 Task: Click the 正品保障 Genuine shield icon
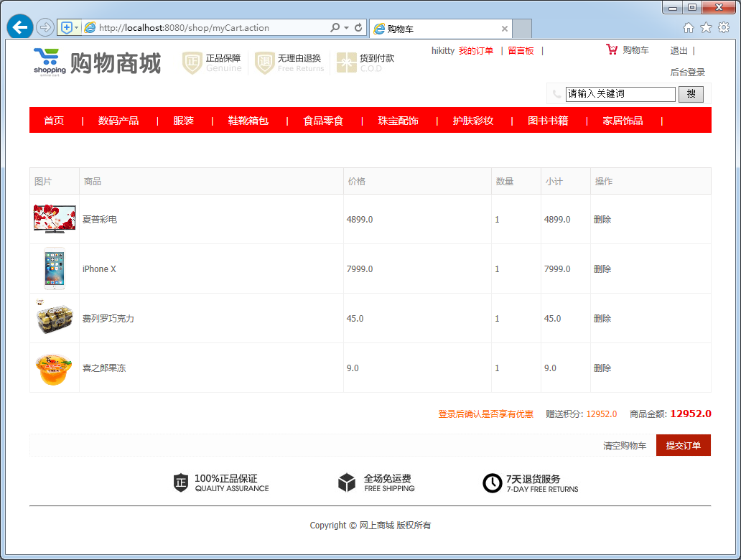coord(192,63)
